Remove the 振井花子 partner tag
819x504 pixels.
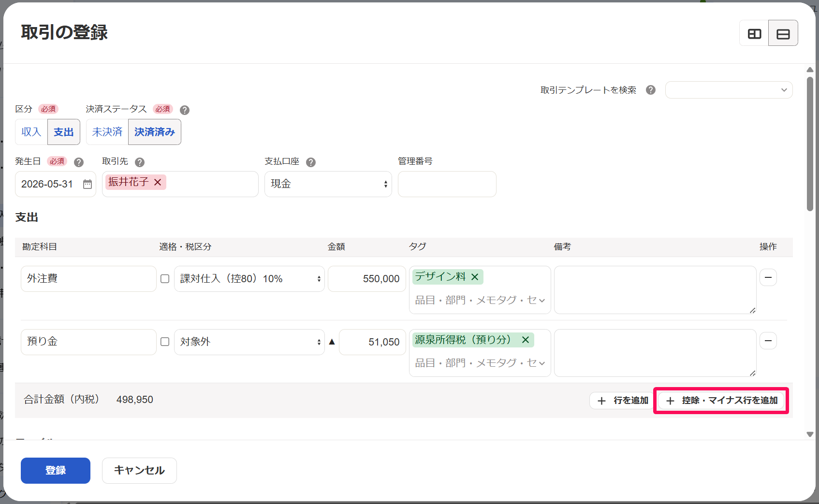tap(158, 182)
